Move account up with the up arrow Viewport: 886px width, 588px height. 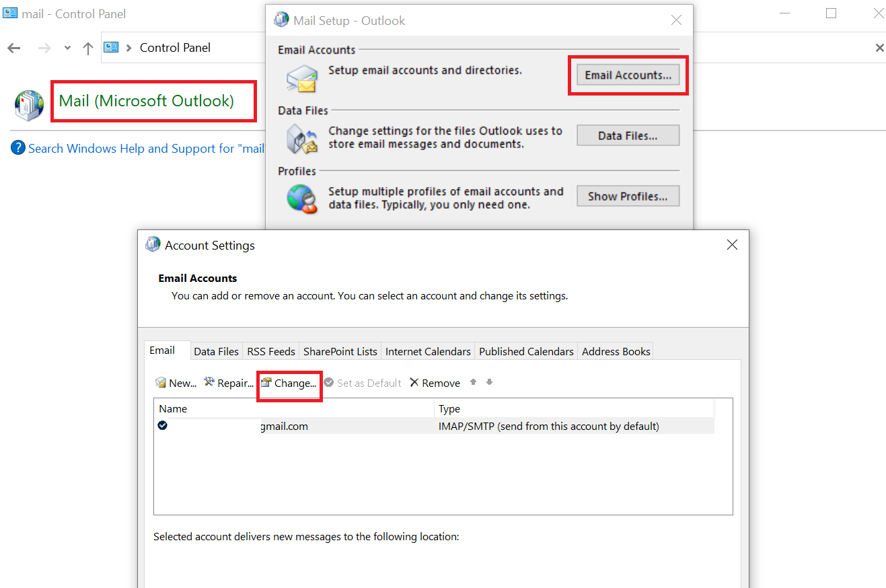tap(473, 382)
